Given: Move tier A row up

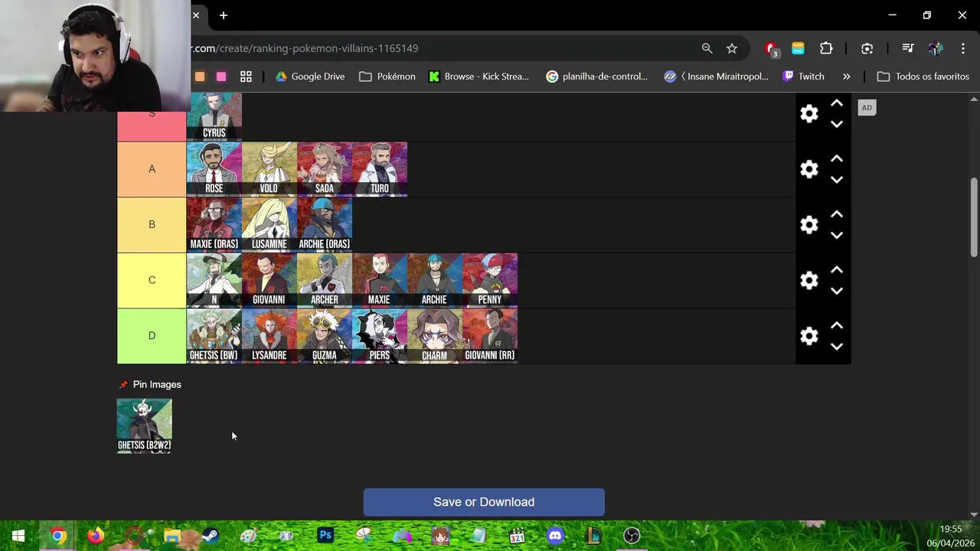Looking at the screenshot, I should point(837,159).
